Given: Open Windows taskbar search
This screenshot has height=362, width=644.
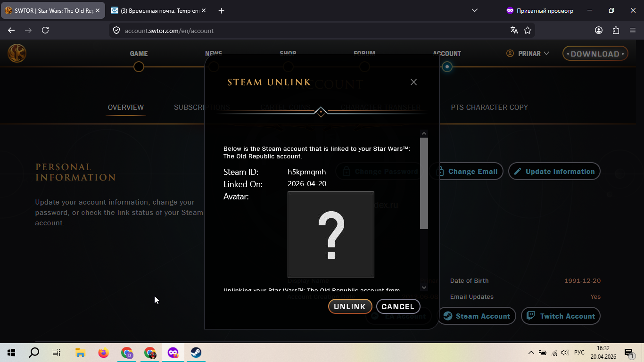Looking at the screenshot, I should tap(34, 353).
